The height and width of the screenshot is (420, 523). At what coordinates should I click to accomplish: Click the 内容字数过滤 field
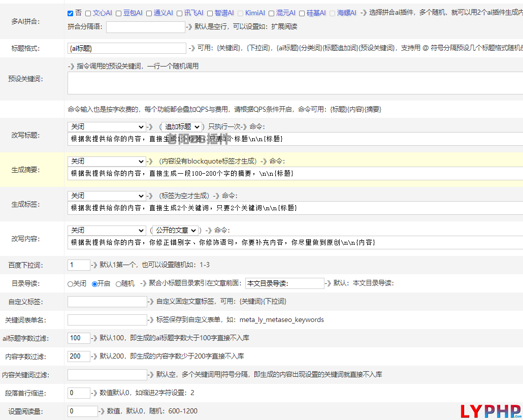pyautogui.click(x=79, y=357)
